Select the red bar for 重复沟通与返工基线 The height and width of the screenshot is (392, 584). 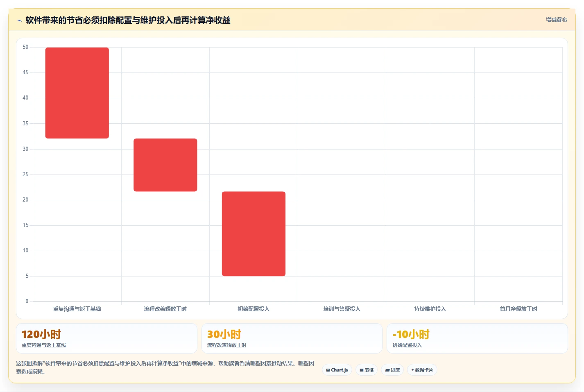click(x=77, y=93)
